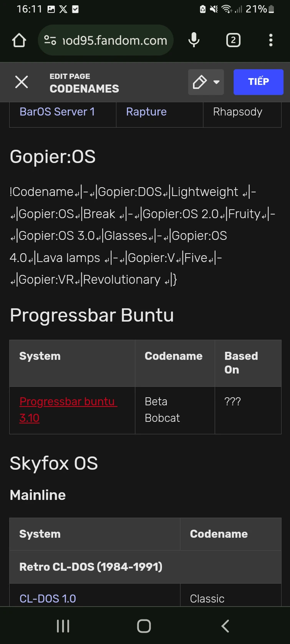Follow the Rapture link
Image resolution: width=290 pixels, height=644 pixels.
point(146,112)
